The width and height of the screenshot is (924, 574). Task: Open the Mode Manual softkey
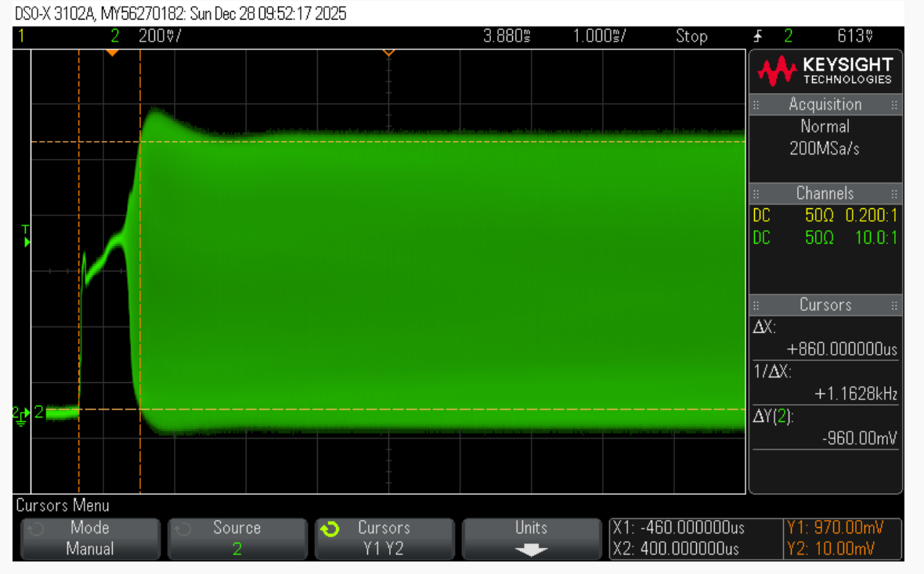90,539
